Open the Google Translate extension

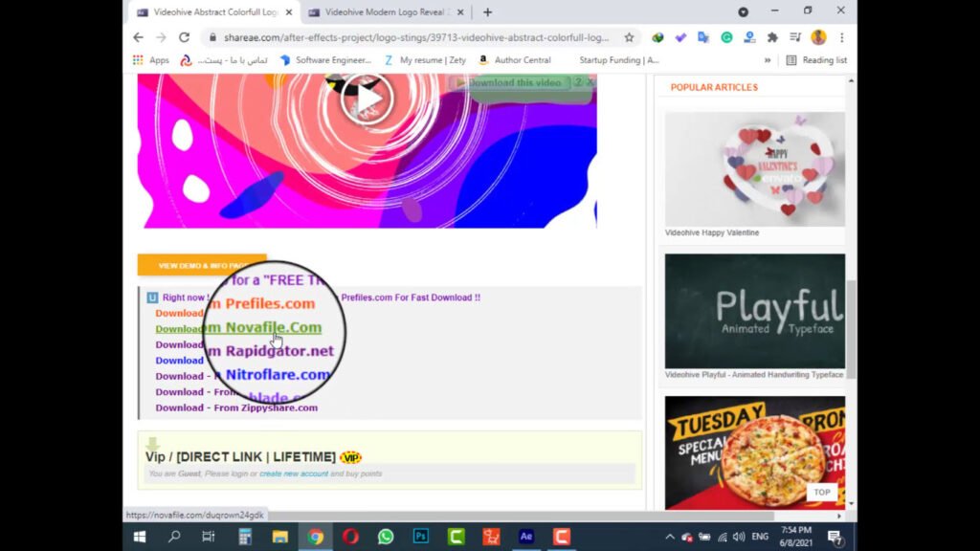(703, 37)
